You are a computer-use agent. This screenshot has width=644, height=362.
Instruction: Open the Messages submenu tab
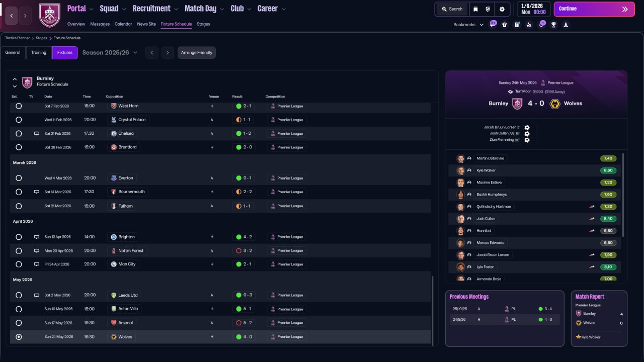pos(100,24)
